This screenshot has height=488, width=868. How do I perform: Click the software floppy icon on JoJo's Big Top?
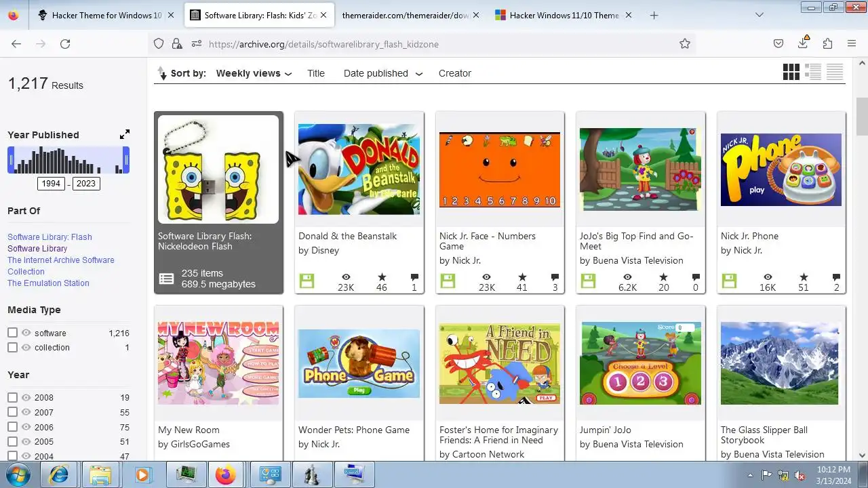[588, 281]
